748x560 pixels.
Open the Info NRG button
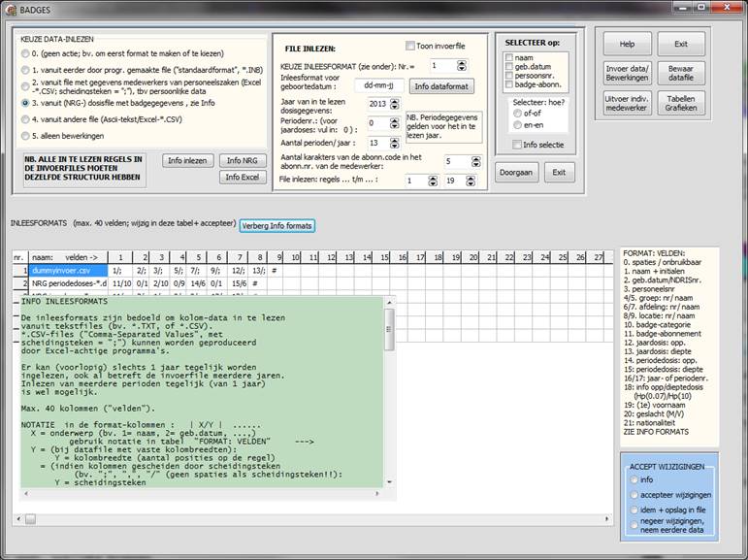click(x=243, y=160)
